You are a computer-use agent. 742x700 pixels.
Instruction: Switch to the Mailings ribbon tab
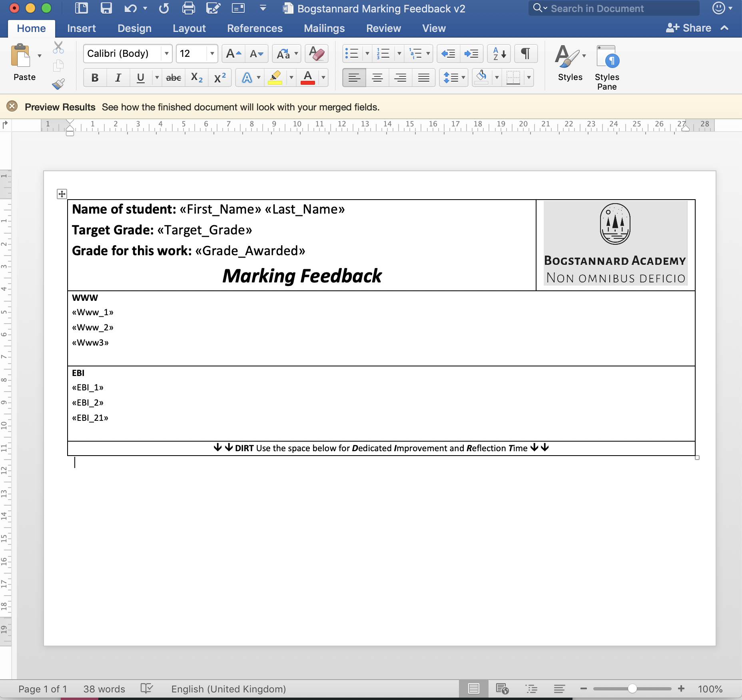point(324,28)
